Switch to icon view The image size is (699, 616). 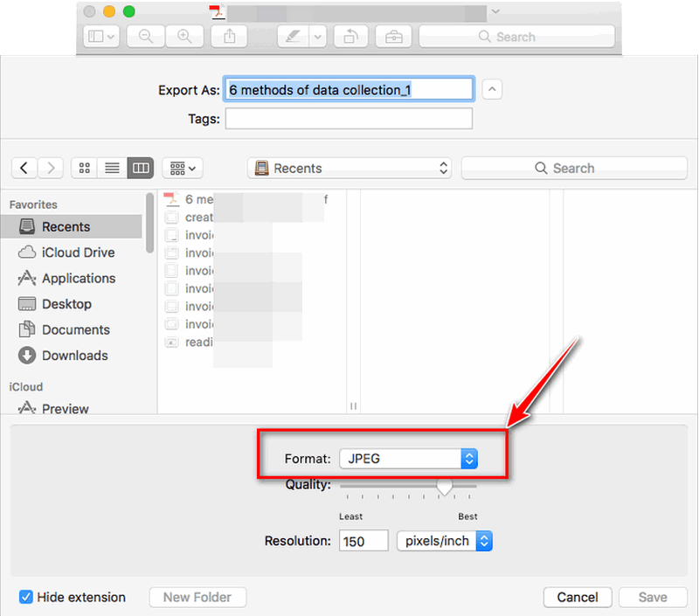(84, 168)
